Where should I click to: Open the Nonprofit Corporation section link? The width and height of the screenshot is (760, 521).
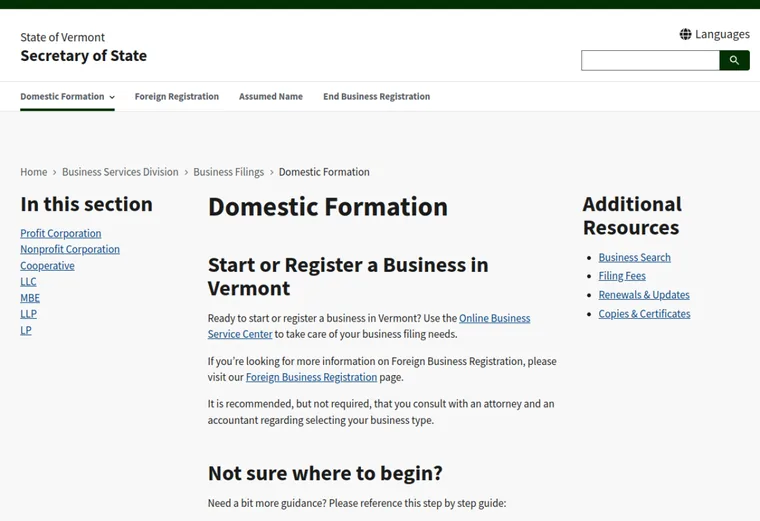[x=70, y=249]
